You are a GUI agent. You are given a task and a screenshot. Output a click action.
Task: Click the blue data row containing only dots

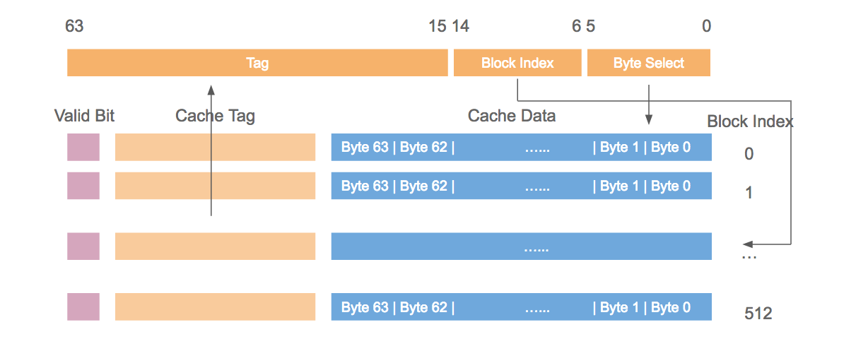tap(522, 246)
